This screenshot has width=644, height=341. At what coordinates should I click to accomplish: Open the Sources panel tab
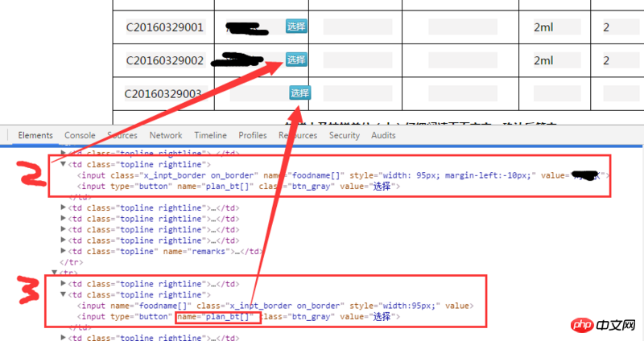[x=122, y=135]
